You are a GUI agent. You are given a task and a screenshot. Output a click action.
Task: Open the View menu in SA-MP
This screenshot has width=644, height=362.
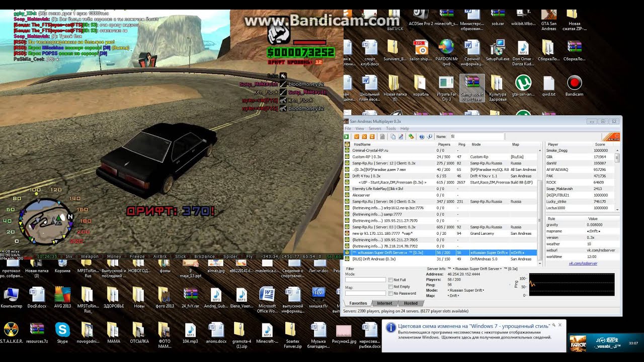[x=360, y=129]
